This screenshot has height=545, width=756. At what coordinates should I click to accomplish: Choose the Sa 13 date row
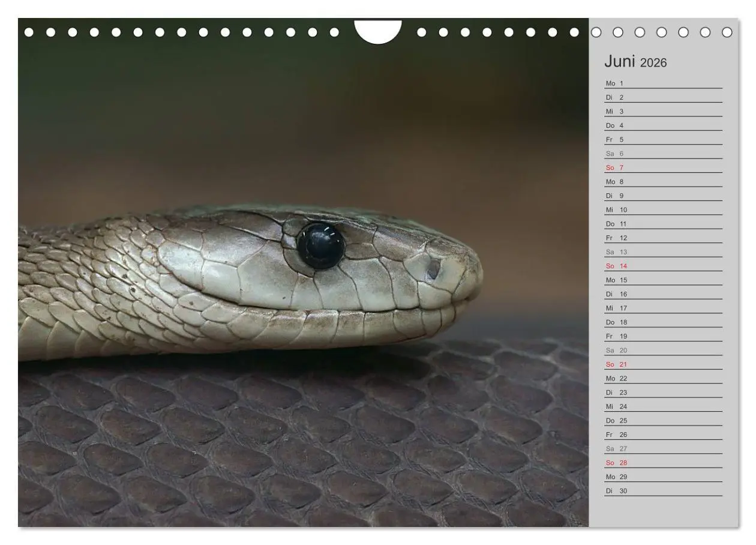coord(663,252)
